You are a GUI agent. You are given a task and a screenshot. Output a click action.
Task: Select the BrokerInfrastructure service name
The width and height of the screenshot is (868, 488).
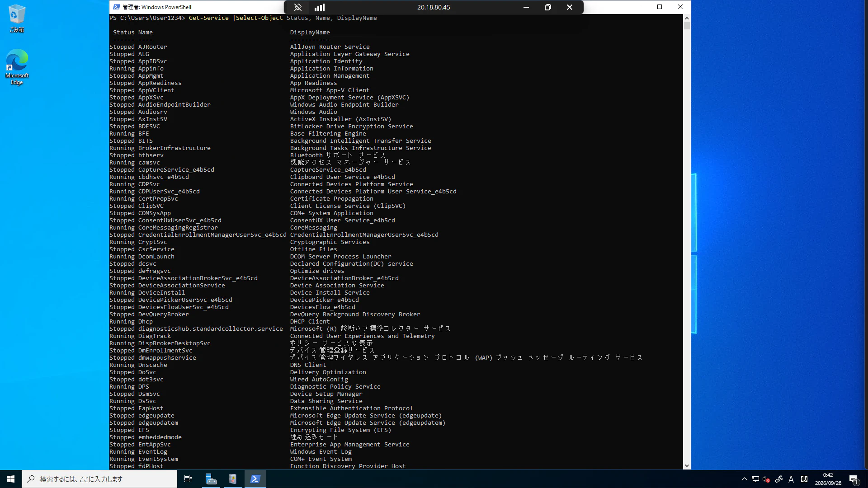pyautogui.click(x=174, y=148)
